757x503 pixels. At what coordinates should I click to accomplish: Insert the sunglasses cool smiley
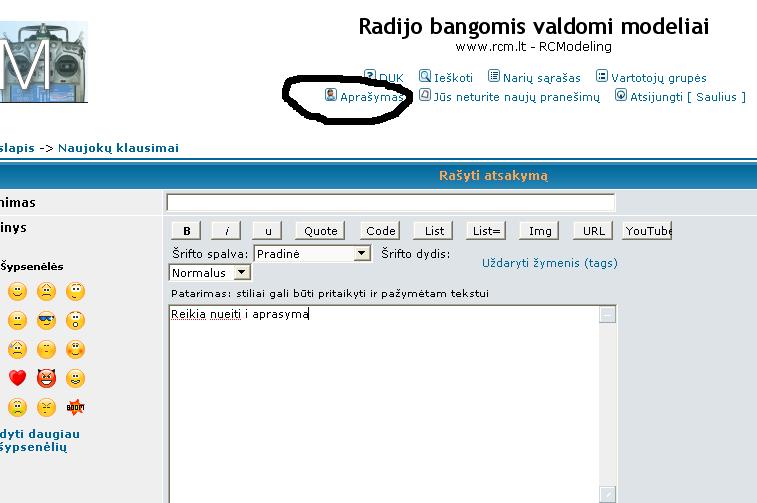pyautogui.click(x=46, y=321)
